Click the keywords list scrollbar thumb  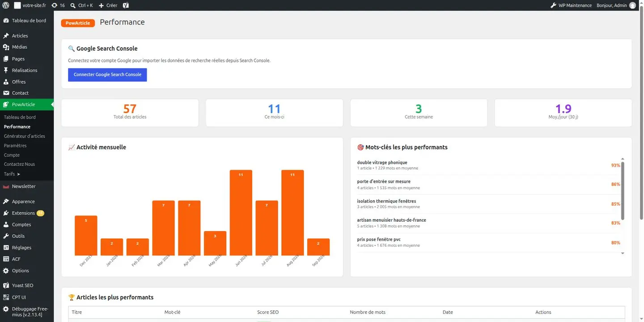click(x=623, y=191)
